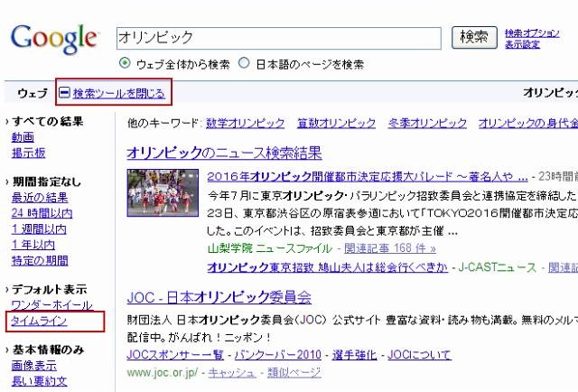Viewport: 578px width, 392px height.
Task: Filter by 1 週間以内
Action: (x=39, y=229)
